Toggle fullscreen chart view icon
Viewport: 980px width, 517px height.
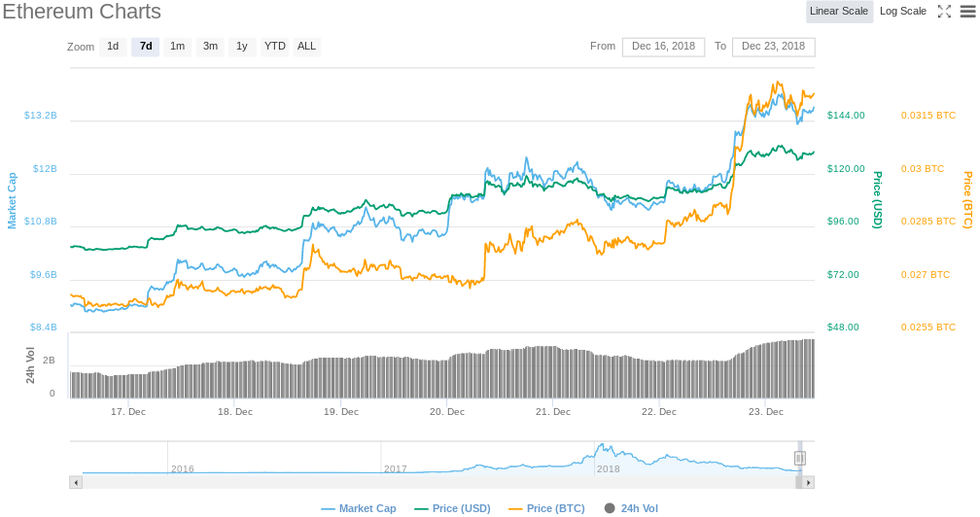[944, 12]
